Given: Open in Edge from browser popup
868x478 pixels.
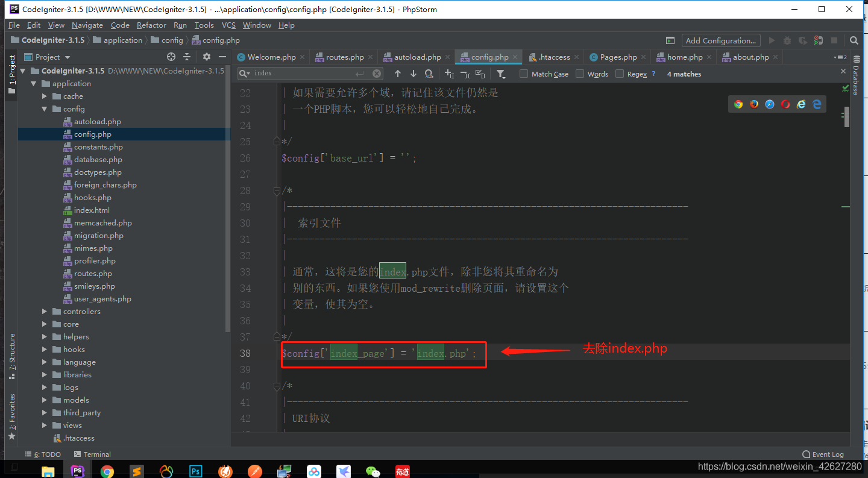Looking at the screenshot, I should (817, 104).
